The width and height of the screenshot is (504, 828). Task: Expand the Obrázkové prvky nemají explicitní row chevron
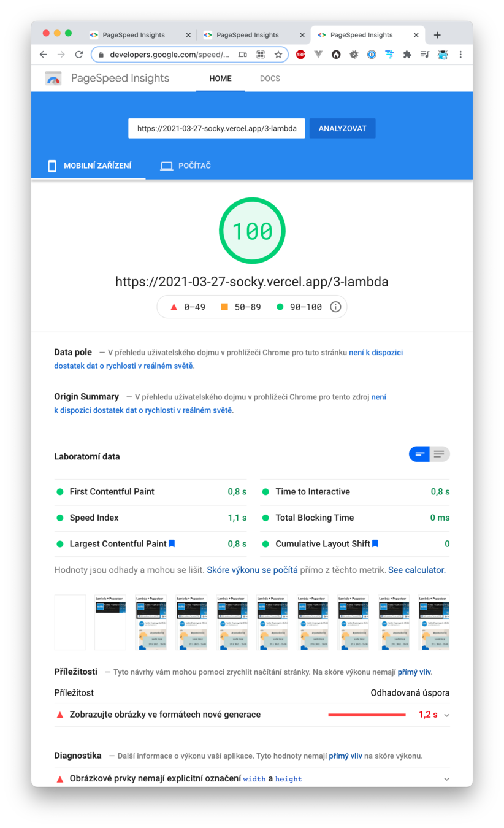(446, 779)
